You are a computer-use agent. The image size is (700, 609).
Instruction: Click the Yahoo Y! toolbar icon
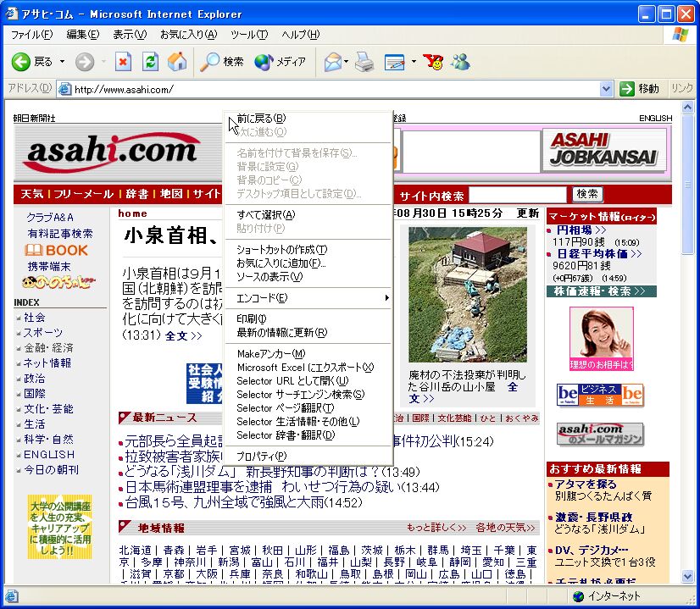[432, 62]
